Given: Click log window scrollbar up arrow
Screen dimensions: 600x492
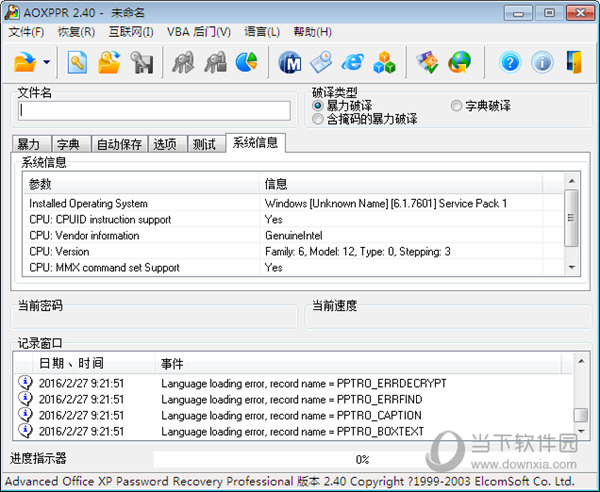Looking at the screenshot, I should tap(581, 361).
